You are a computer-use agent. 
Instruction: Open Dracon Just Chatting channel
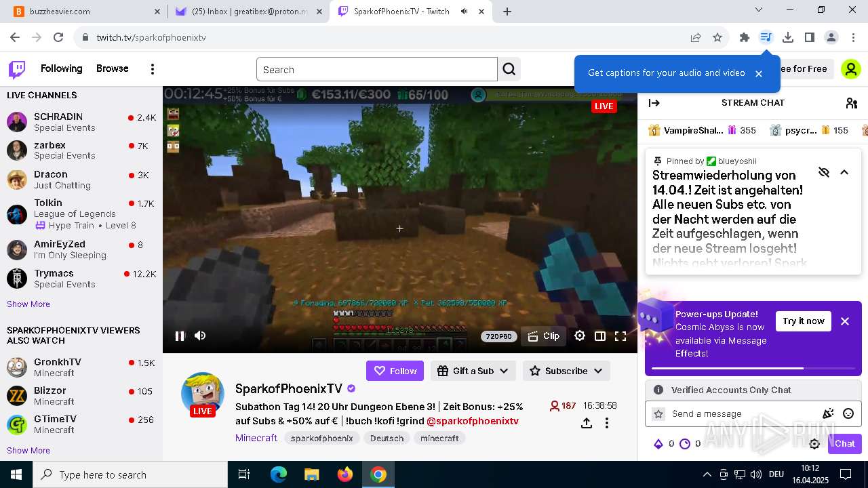point(81,180)
